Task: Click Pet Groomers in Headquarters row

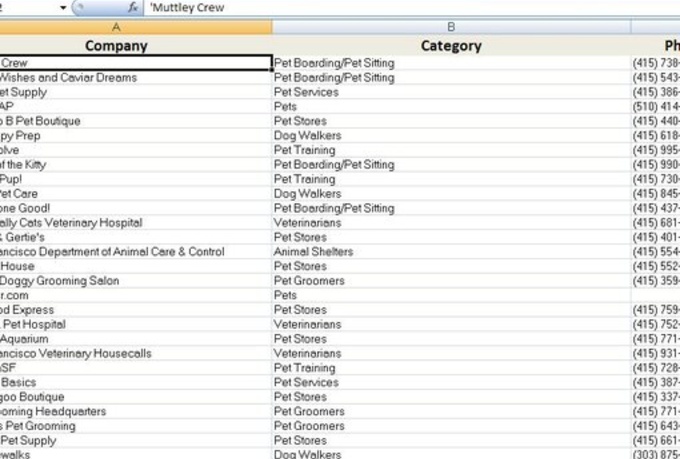Action: click(451, 411)
